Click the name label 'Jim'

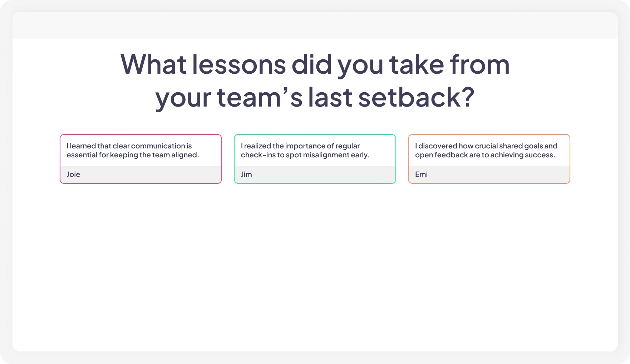click(246, 174)
